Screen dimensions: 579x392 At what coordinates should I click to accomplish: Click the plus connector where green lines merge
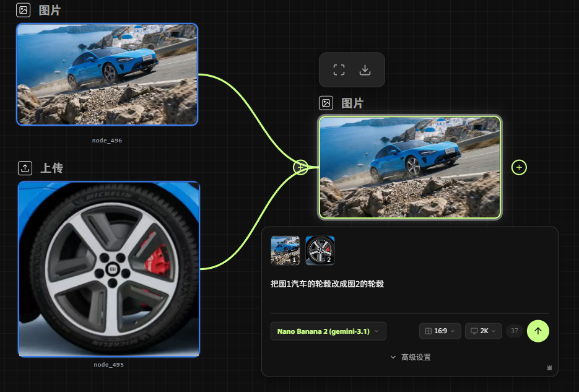(300, 167)
